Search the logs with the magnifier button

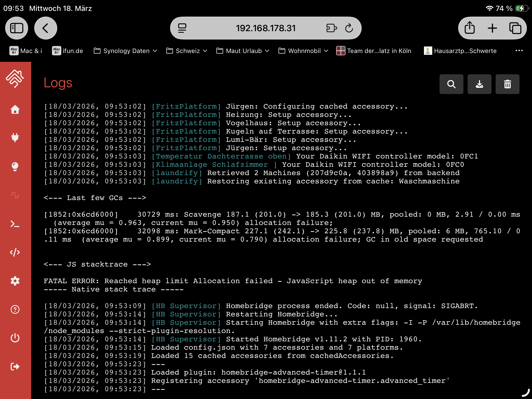[451, 84]
